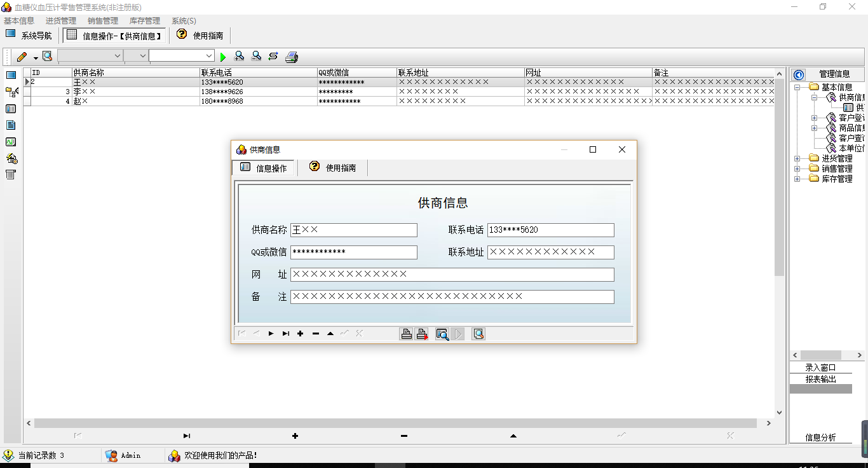Click the pencil edit icon in the toolbar
The height and width of the screenshot is (468, 868).
tap(22, 57)
